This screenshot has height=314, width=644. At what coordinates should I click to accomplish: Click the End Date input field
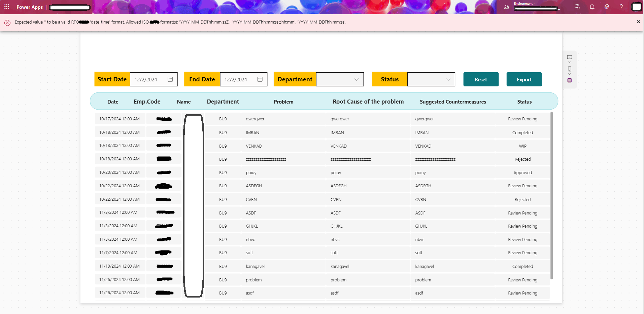pyautogui.click(x=244, y=79)
